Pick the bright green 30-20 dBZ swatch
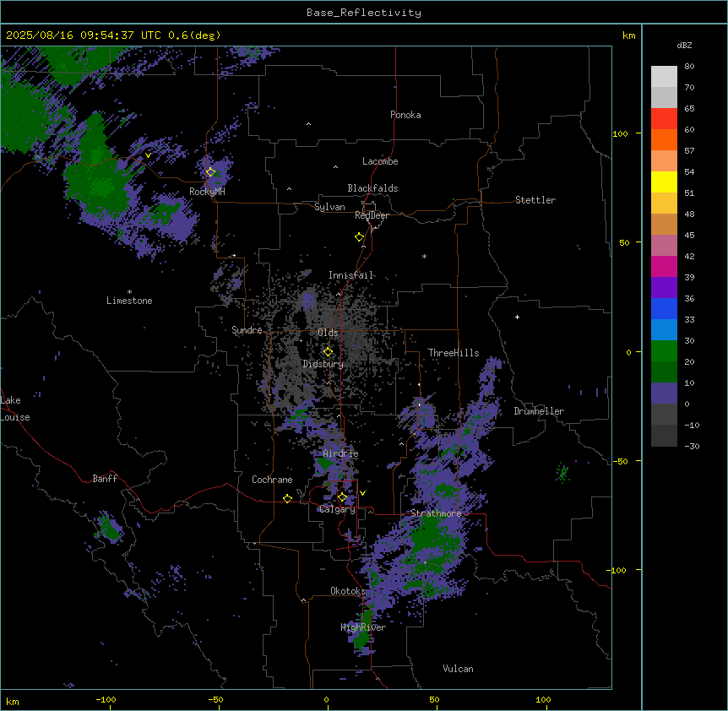This screenshot has width=728, height=711. click(x=664, y=351)
